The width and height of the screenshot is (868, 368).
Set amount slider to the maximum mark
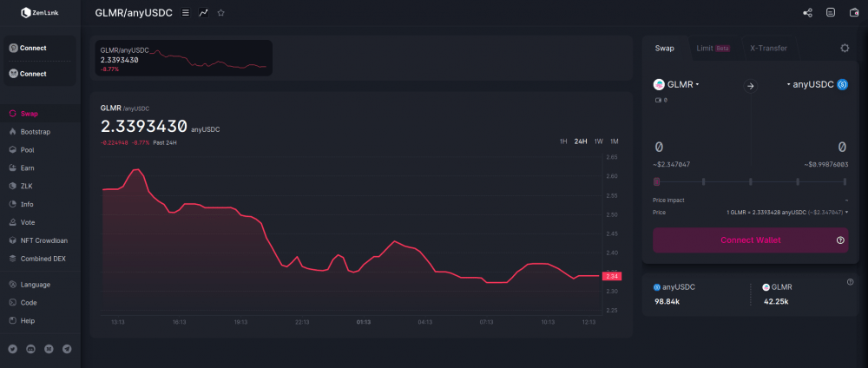(845, 181)
